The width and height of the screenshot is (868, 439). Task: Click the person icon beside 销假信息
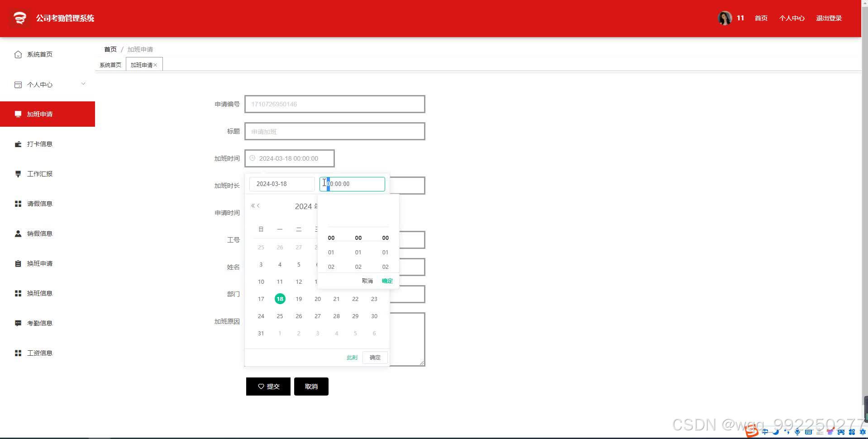18,234
